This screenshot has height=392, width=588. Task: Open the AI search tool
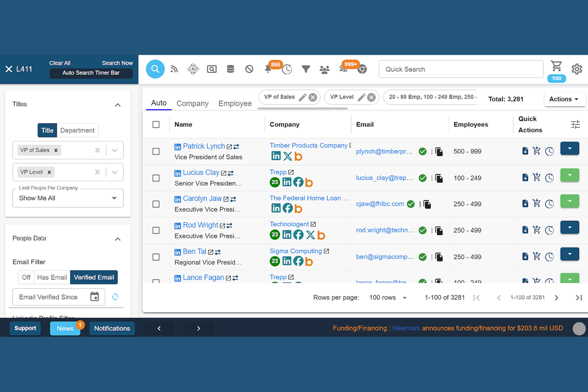click(x=193, y=69)
